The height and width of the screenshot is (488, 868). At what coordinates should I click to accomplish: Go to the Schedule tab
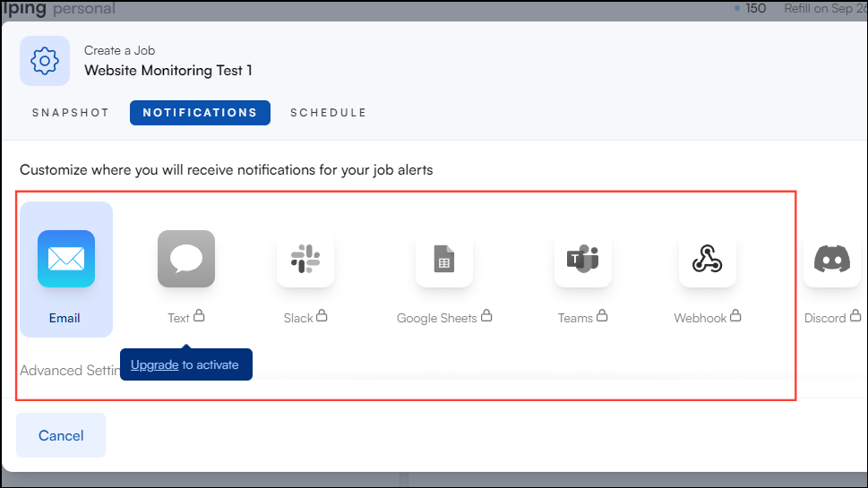(x=328, y=113)
